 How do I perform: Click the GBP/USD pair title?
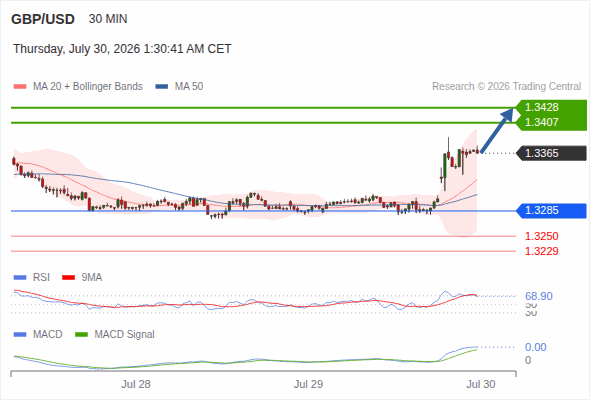[x=43, y=19]
